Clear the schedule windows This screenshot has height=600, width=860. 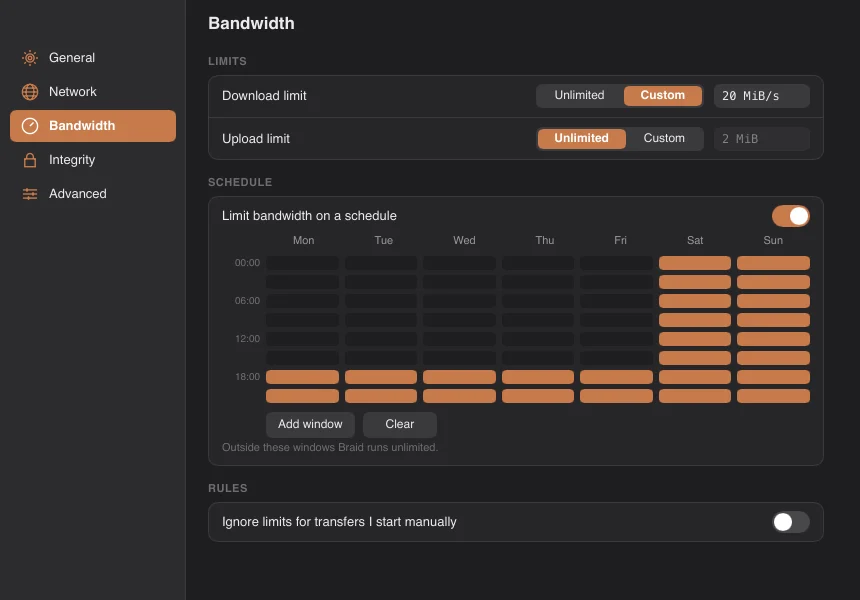click(x=399, y=424)
